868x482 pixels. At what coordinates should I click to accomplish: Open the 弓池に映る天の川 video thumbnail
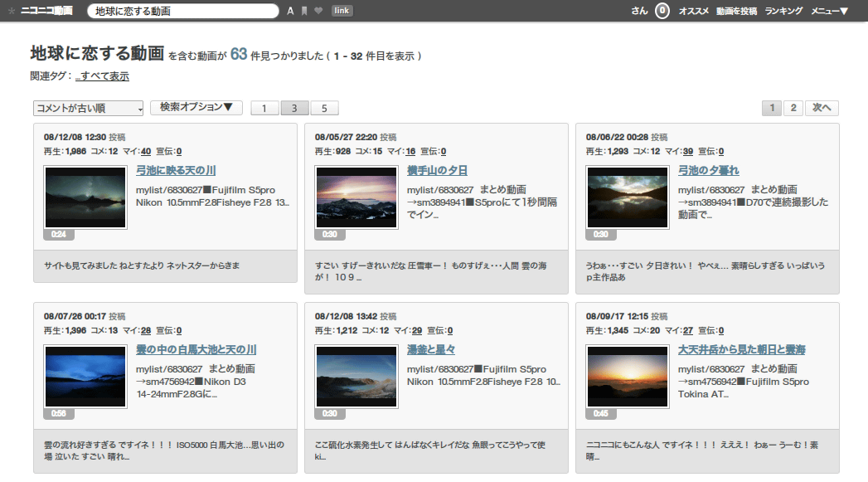pos(85,197)
